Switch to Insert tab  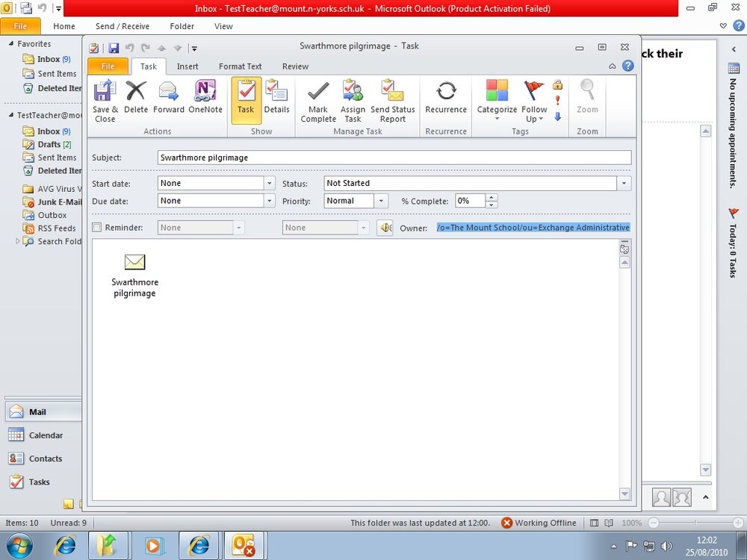click(187, 66)
